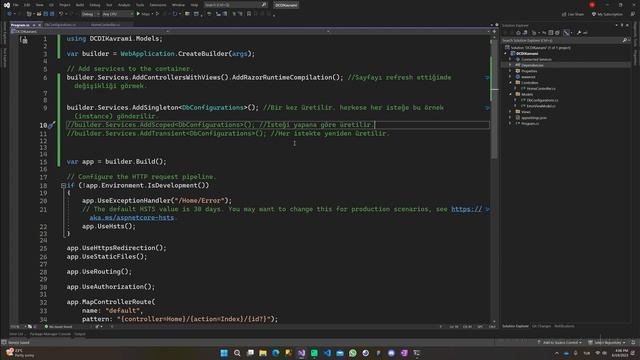
Task: Click the Collapse All icon in Solution Explorer
Action: click(551, 33)
